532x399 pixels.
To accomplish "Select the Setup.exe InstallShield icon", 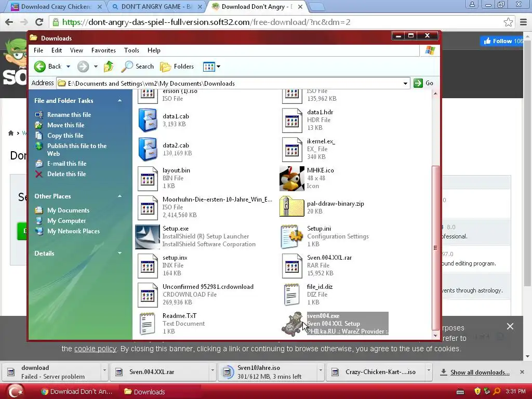I will pos(148,237).
